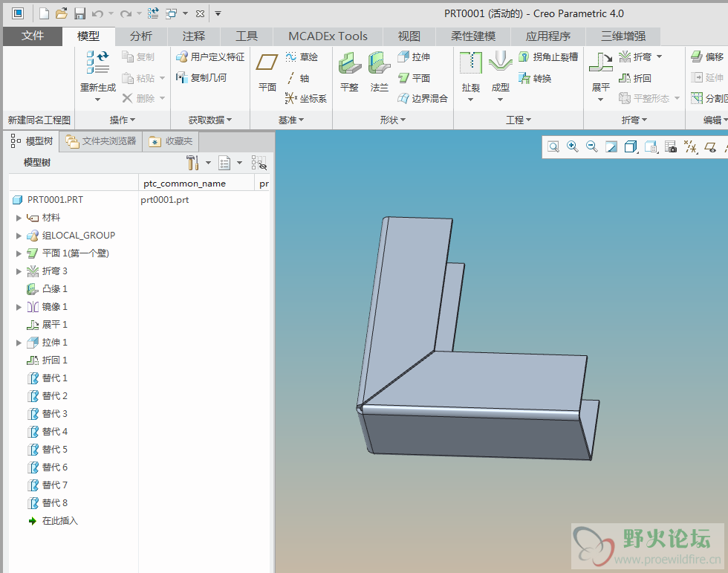
Task: Expand the 材料 tree node
Action: click(x=19, y=217)
